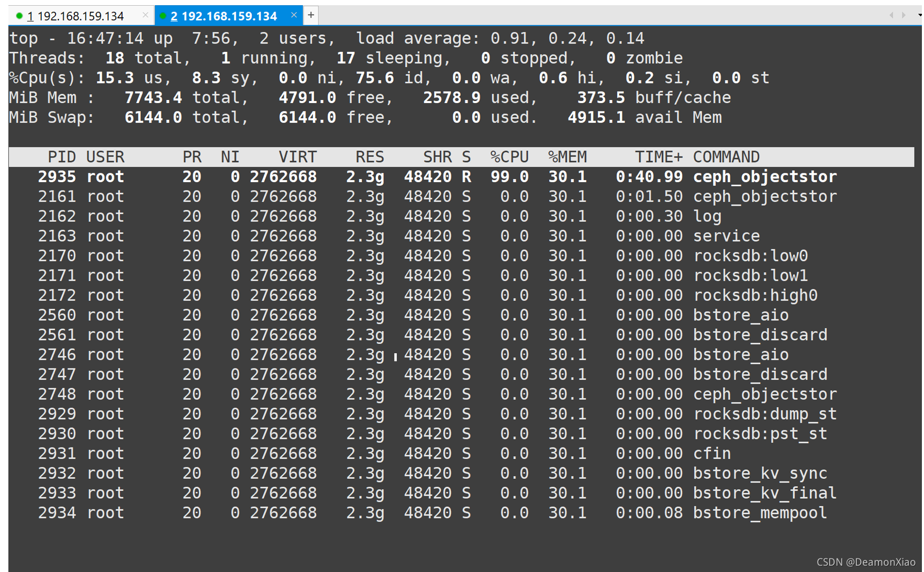Click the COMMAND column header

tap(726, 157)
